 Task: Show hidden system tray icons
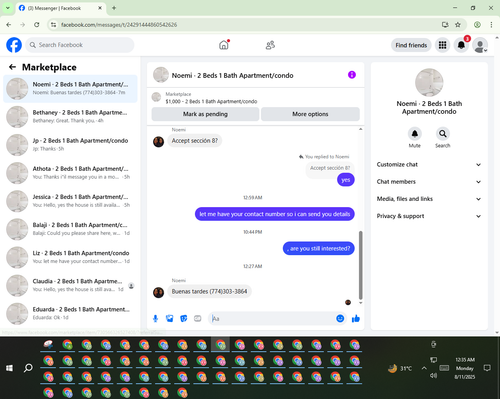click(424, 368)
